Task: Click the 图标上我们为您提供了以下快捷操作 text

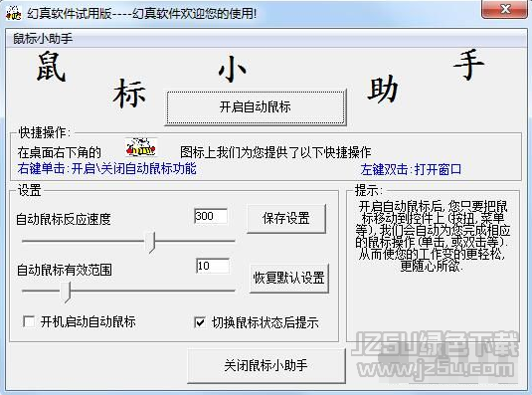Action: (275, 152)
